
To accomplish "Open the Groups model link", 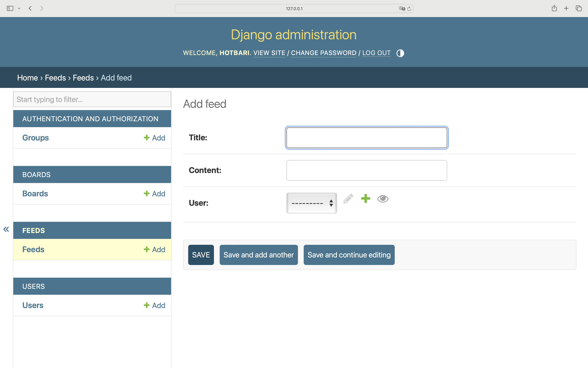I will (35, 138).
